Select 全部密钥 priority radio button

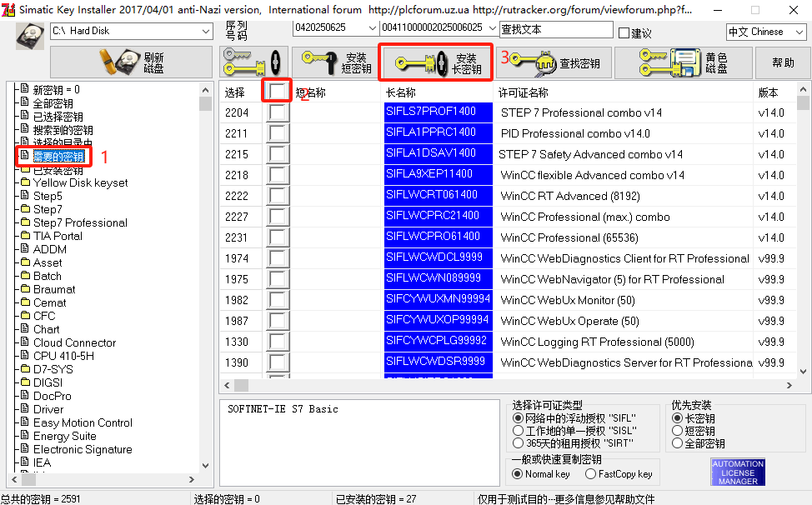(677, 442)
